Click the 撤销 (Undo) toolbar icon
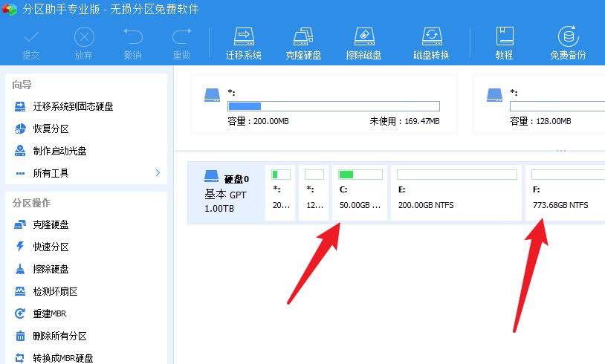The image size is (605, 364). click(133, 44)
